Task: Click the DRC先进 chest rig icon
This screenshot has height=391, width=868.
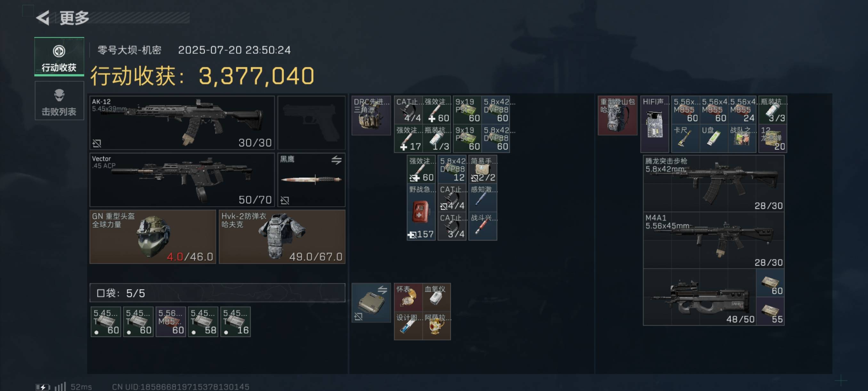Action: (x=371, y=115)
